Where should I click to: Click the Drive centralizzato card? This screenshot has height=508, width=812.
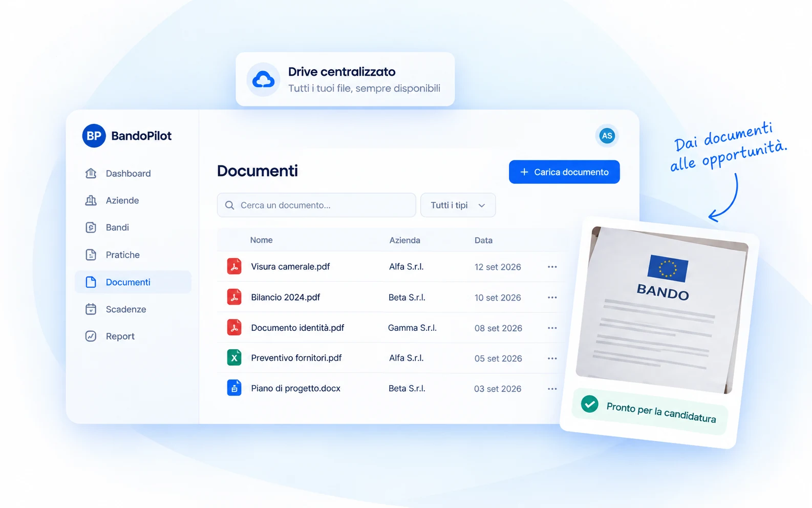point(345,79)
